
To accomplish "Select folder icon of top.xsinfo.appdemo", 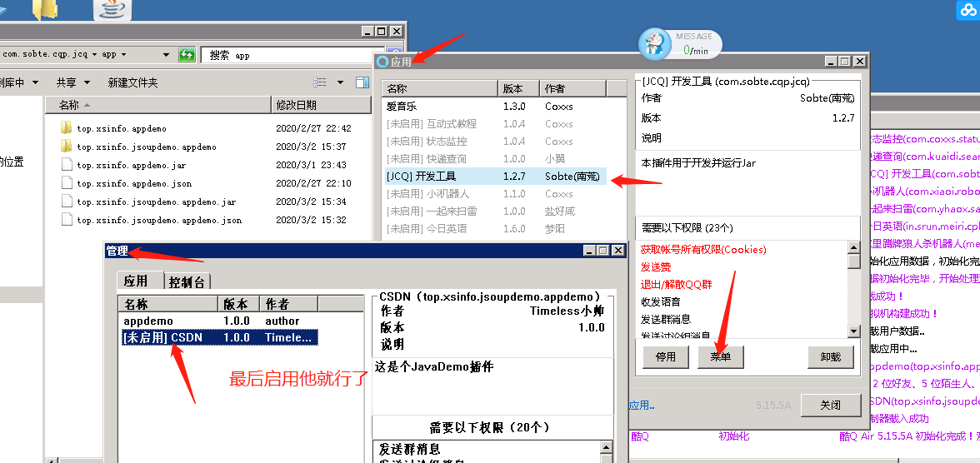I will 67,128.
